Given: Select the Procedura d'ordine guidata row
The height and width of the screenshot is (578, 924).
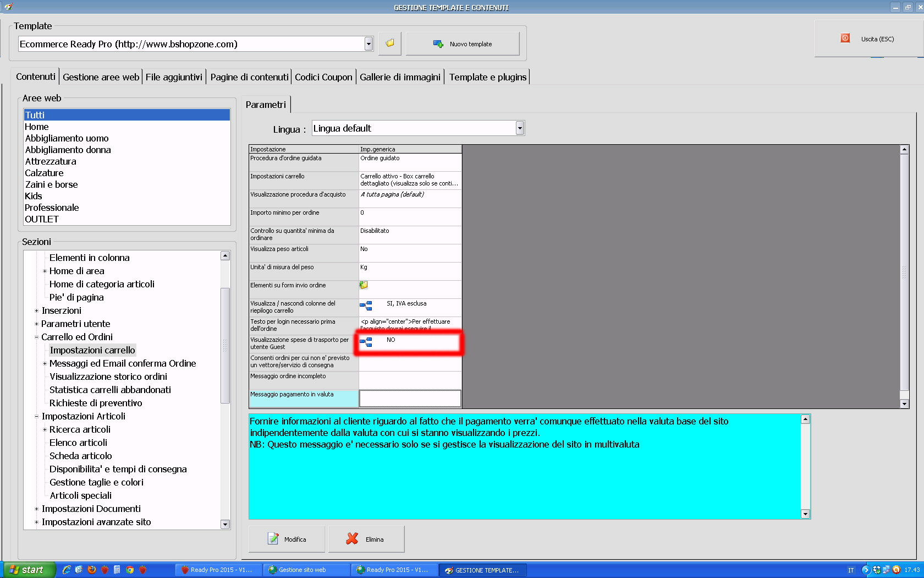Looking at the screenshot, I should pyautogui.click(x=355, y=162).
